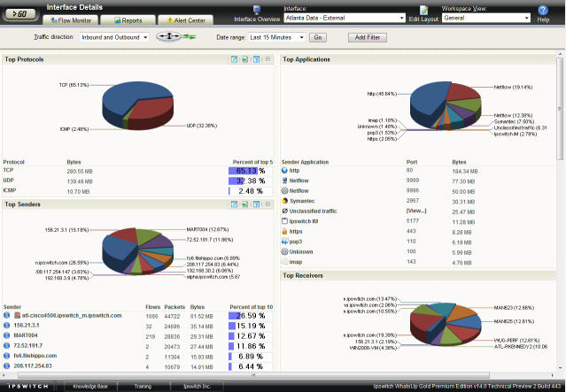Click the 184.34 MB bytes value for http

click(x=465, y=172)
